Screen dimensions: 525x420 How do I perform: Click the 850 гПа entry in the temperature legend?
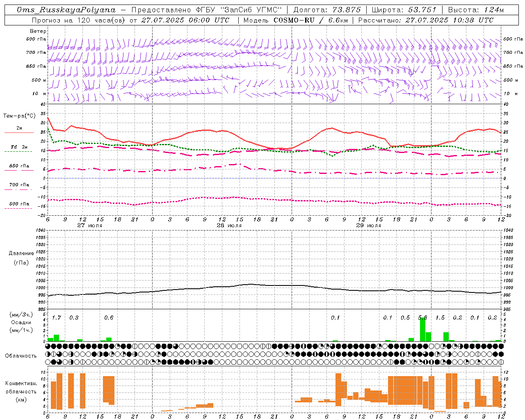pyautogui.click(x=19, y=166)
